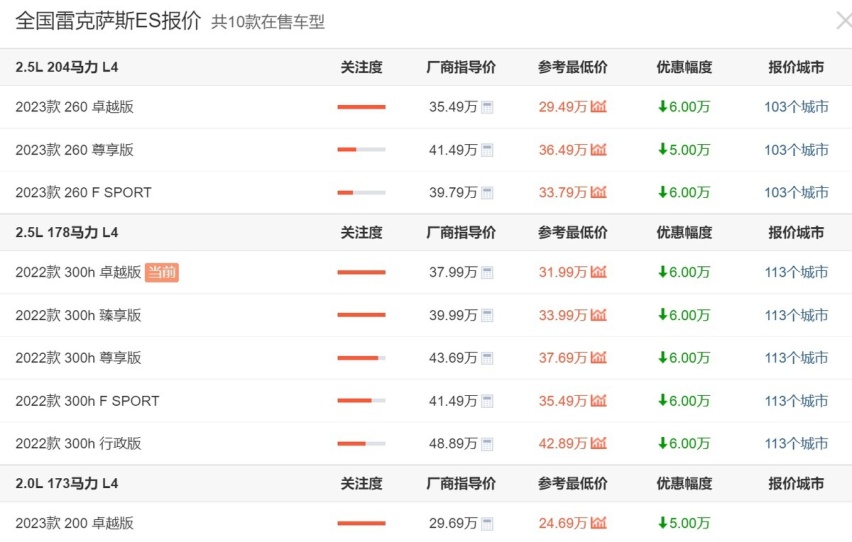Open 2022款 300h F SPORT model
The image size is (852, 542).
[x=87, y=401]
